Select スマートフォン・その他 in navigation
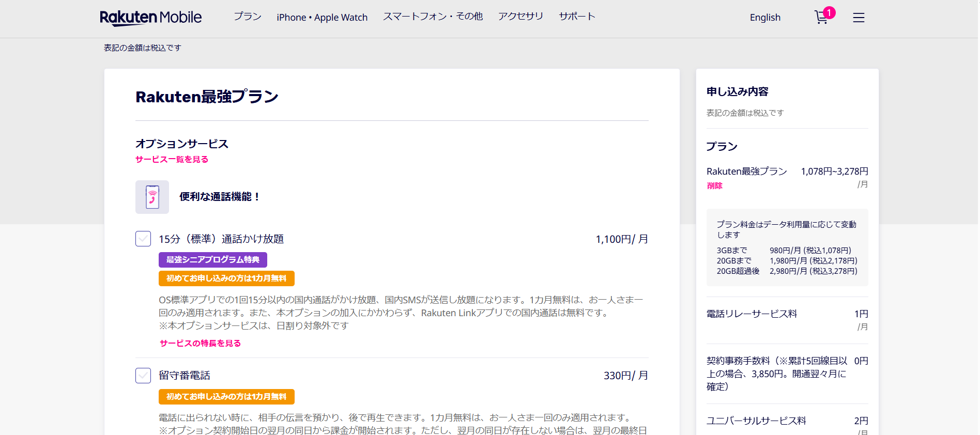 [433, 17]
